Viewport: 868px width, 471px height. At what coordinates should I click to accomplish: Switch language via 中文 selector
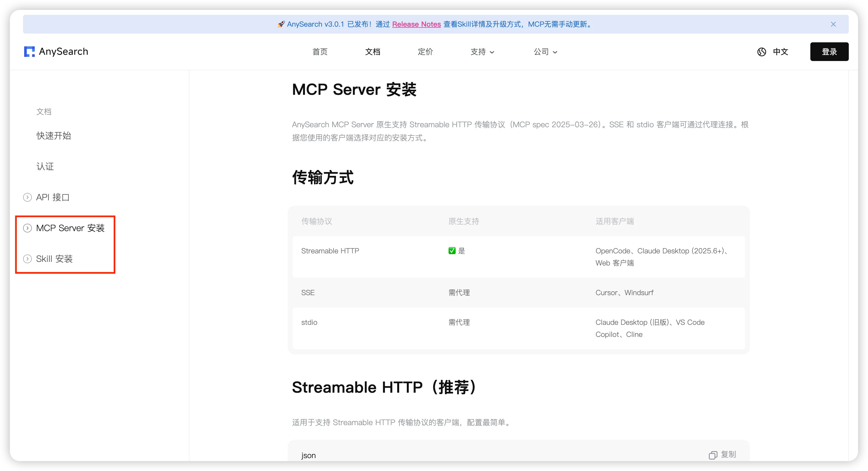[x=780, y=52]
